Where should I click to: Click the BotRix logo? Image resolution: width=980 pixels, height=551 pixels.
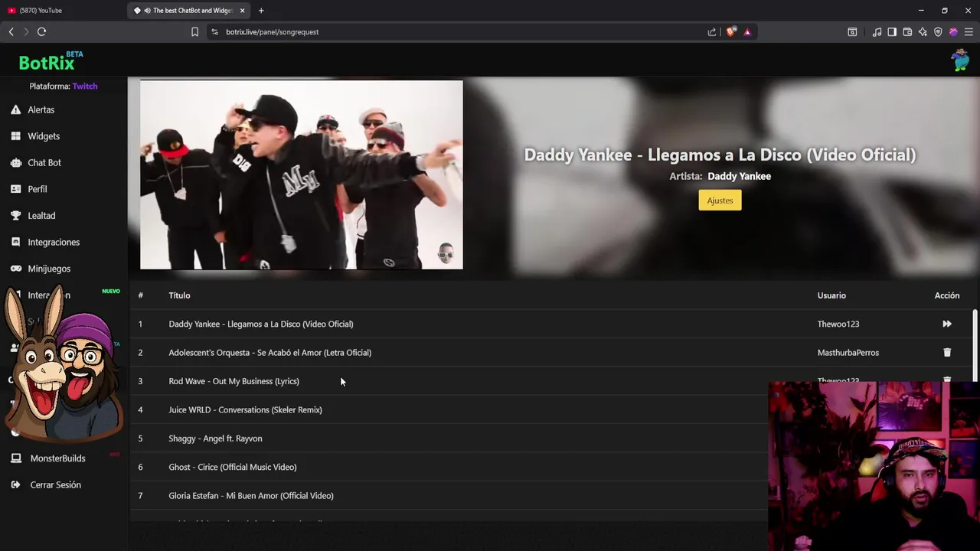click(x=51, y=60)
